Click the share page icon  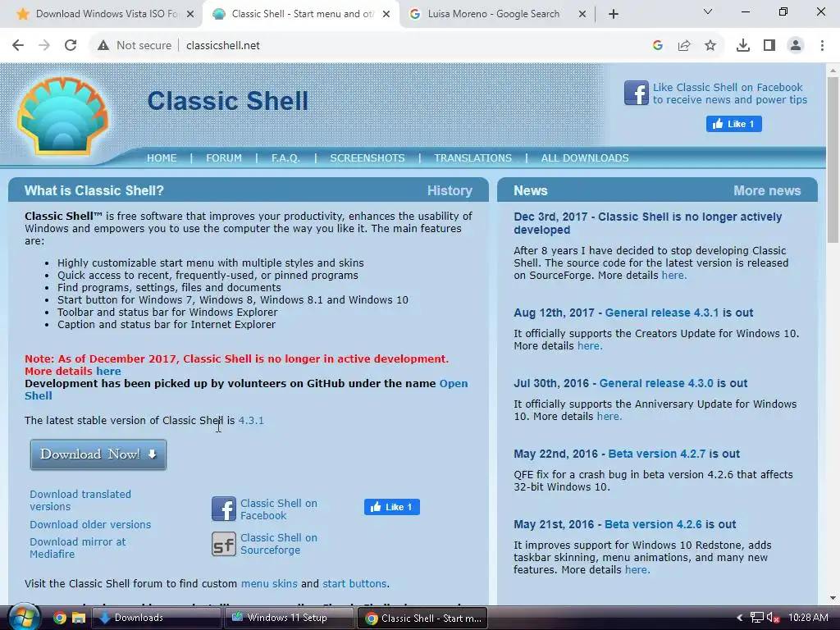coord(684,46)
